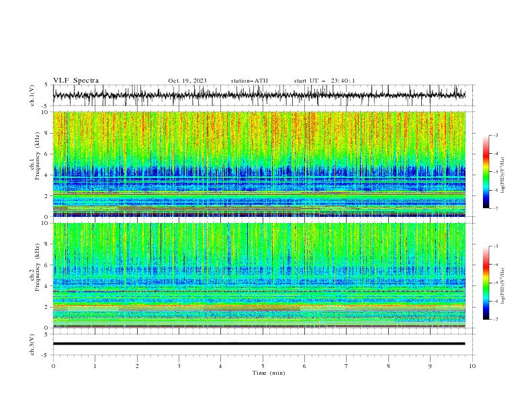This screenshot has height=411, width=532.
Task: Click the upper 'log(PSD)(V²/Hz)' colorbar label
Action: coord(503,175)
